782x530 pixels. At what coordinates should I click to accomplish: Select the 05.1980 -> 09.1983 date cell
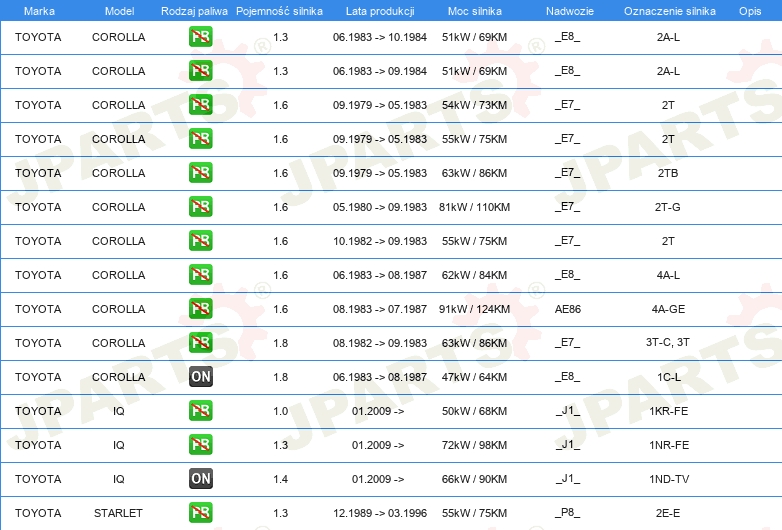point(380,207)
